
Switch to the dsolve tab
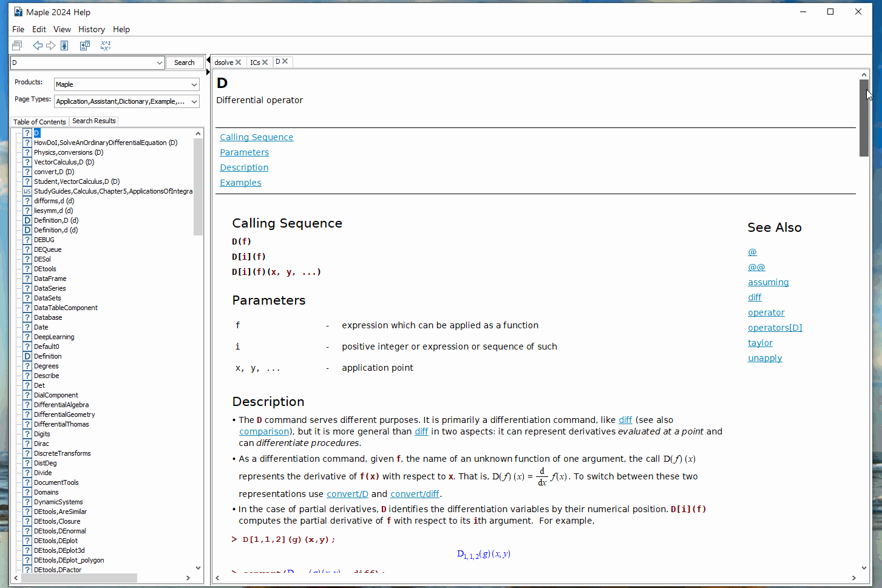224,63
